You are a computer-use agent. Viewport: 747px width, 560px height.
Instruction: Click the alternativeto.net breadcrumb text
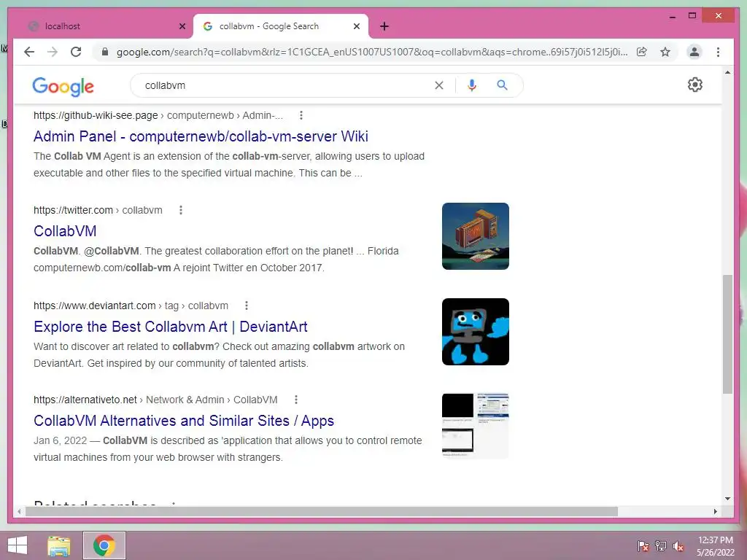(155, 400)
